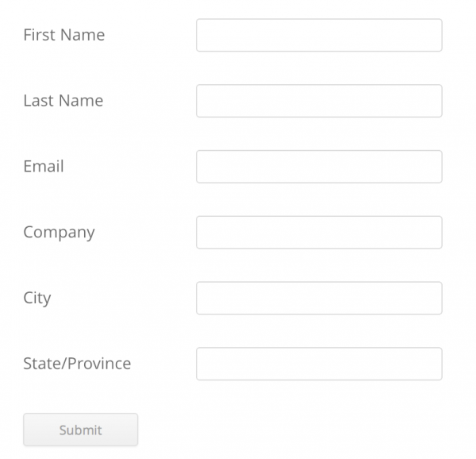
Task: Click the State/Province text field
Action: click(319, 364)
